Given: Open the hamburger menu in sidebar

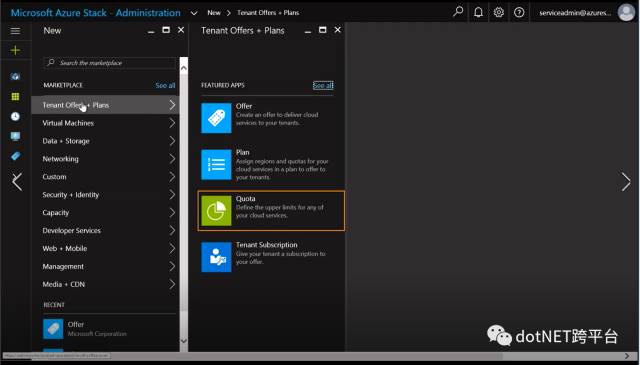Looking at the screenshot, I should [15, 31].
